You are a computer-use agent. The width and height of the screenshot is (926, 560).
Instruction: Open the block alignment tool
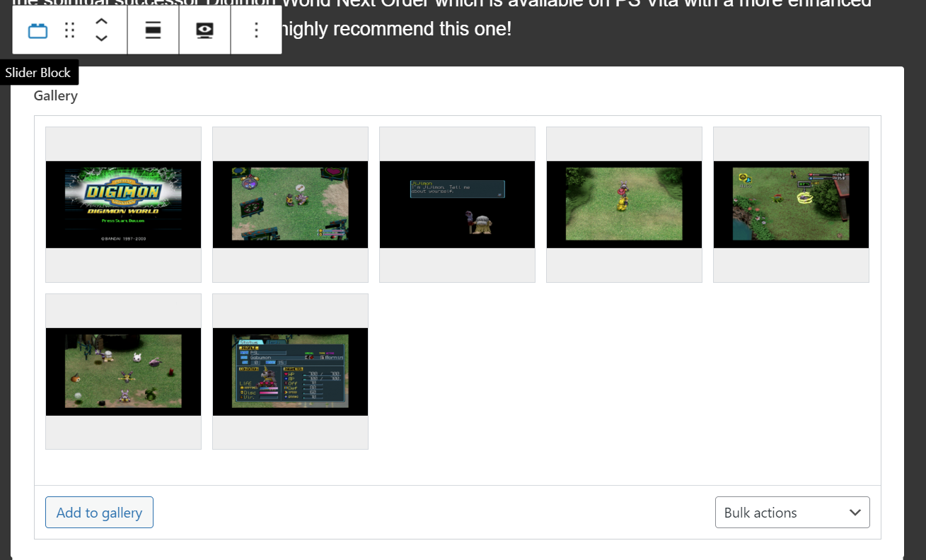tap(154, 30)
